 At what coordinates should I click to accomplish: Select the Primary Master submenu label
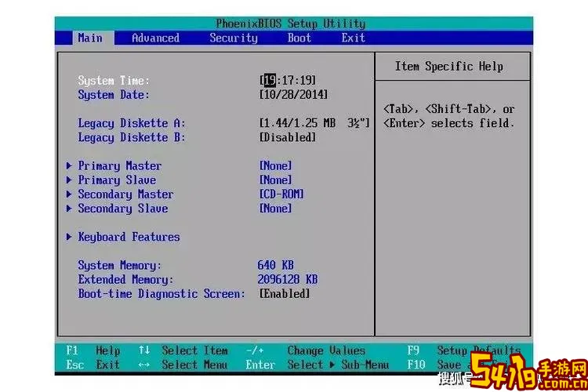(120, 165)
